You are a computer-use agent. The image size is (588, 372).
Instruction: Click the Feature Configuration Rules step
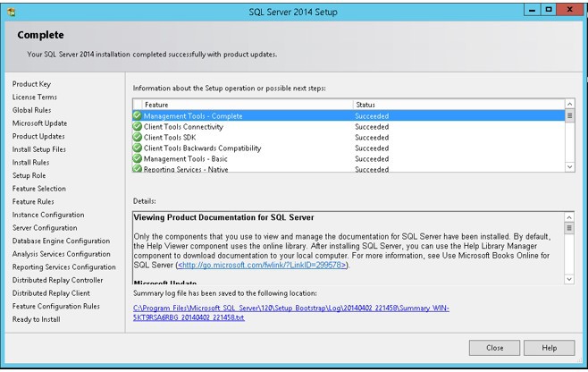[56, 307]
